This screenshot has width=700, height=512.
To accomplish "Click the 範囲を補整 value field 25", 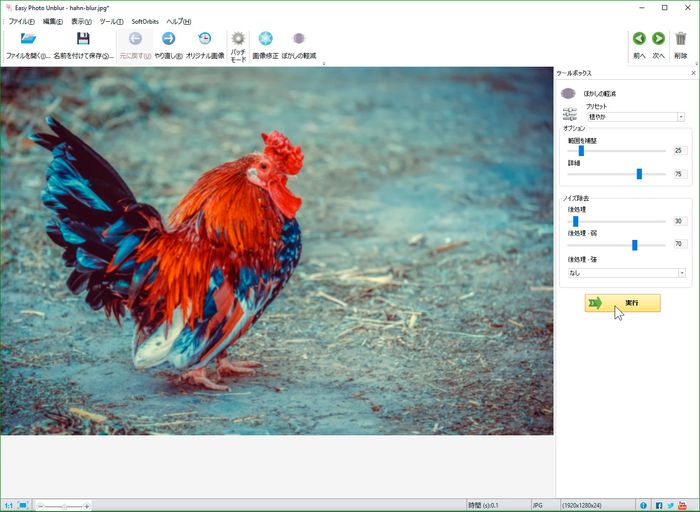I will (680, 150).
